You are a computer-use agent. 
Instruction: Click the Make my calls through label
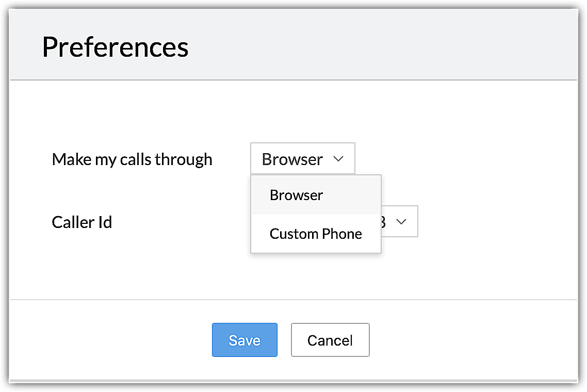click(x=132, y=159)
